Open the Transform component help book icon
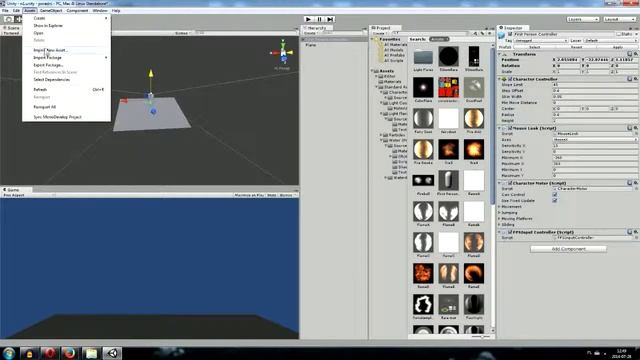Screen dimensions: 640x360 tap(629, 54)
